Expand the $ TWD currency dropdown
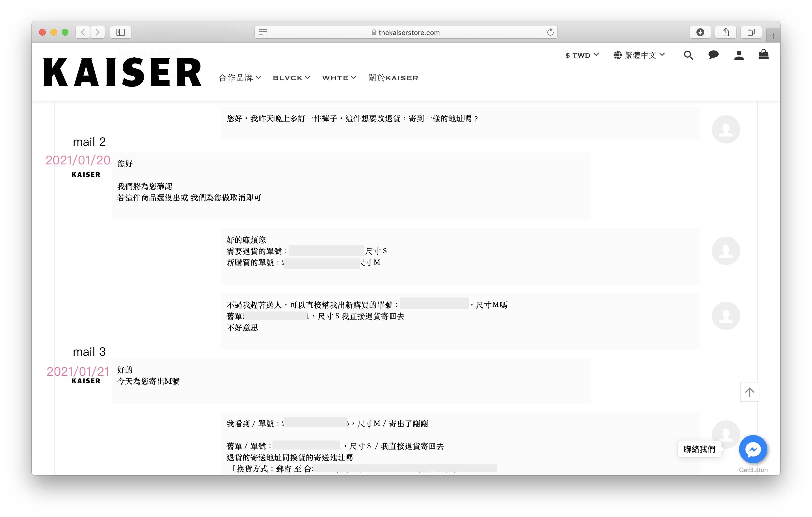This screenshot has height=517, width=812. 582,55
